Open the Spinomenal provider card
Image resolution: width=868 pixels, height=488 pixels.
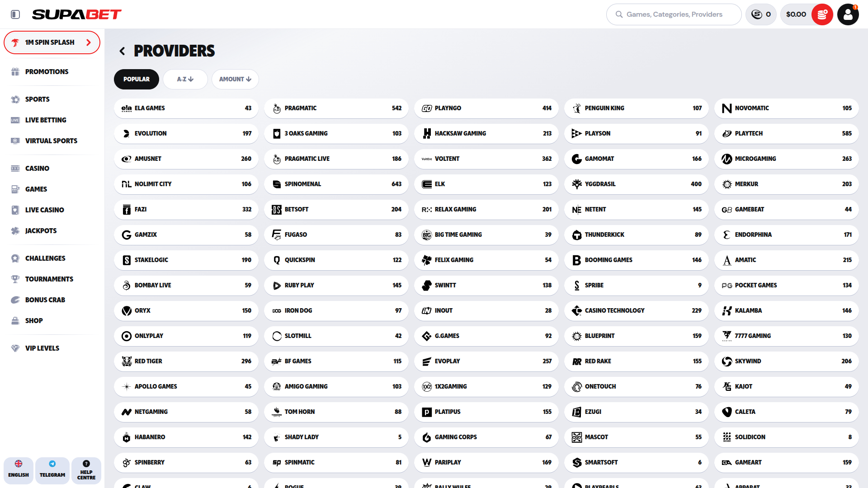[336, 184]
